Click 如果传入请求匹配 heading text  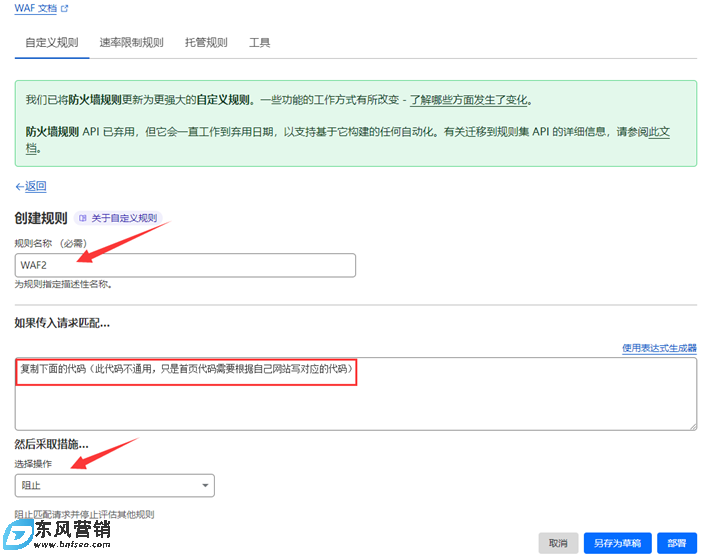pos(62,323)
